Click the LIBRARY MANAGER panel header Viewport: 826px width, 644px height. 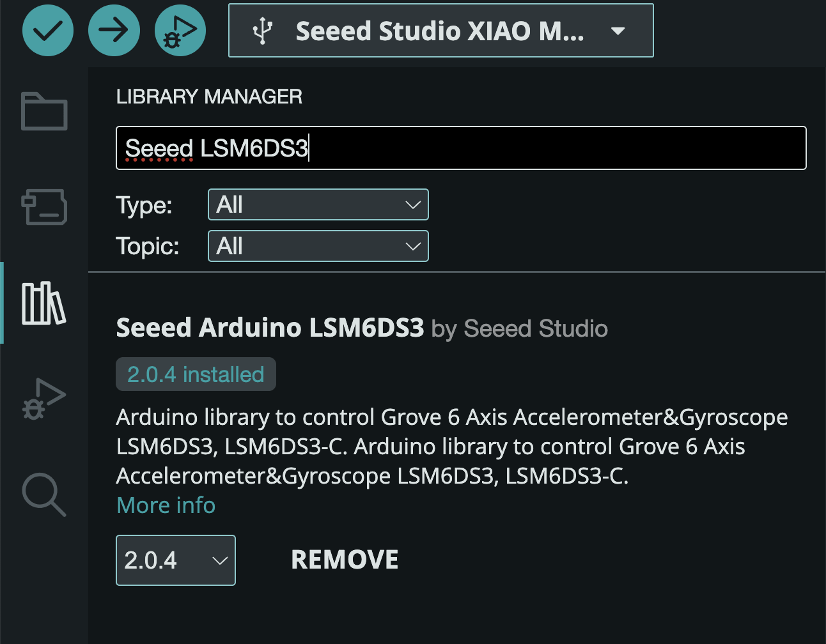(x=209, y=96)
